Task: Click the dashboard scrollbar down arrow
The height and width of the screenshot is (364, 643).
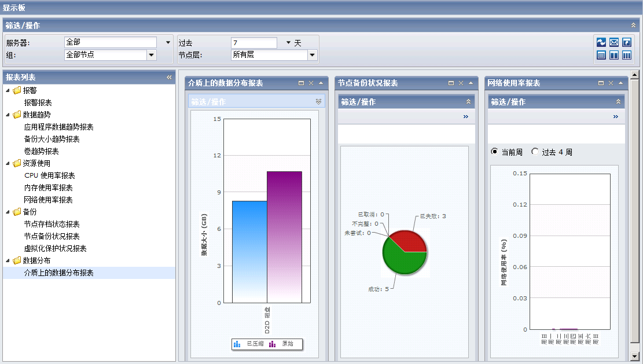Action: pyautogui.click(x=634, y=356)
